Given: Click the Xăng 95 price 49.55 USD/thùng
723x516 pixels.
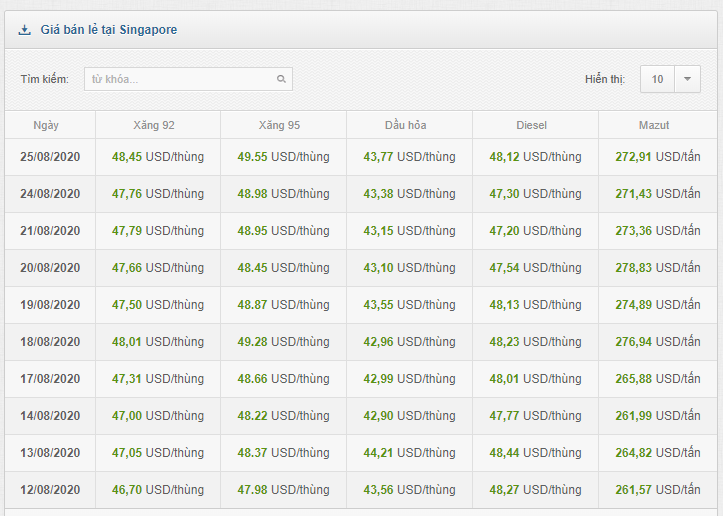Looking at the screenshot, I should pyautogui.click(x=284, y=157).
